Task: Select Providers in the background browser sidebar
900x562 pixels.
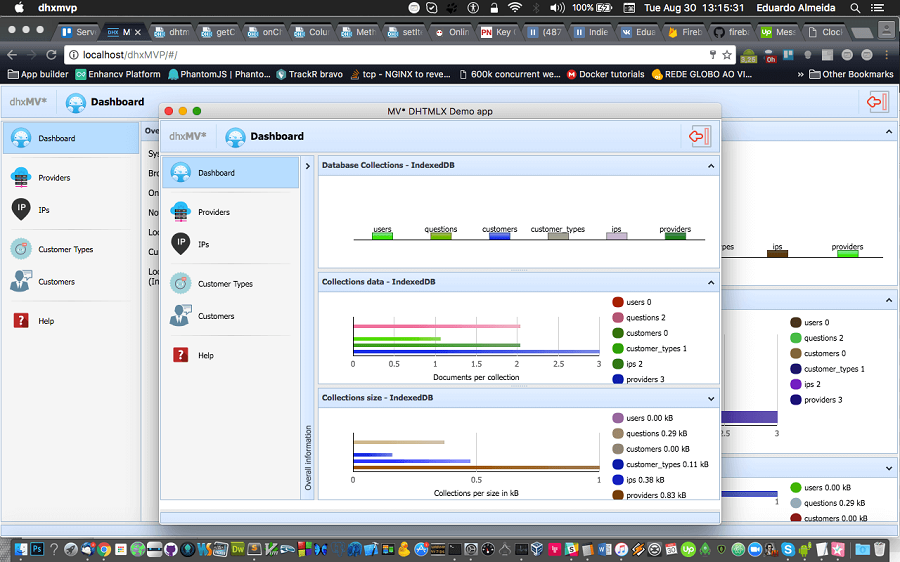Action: 71,177
